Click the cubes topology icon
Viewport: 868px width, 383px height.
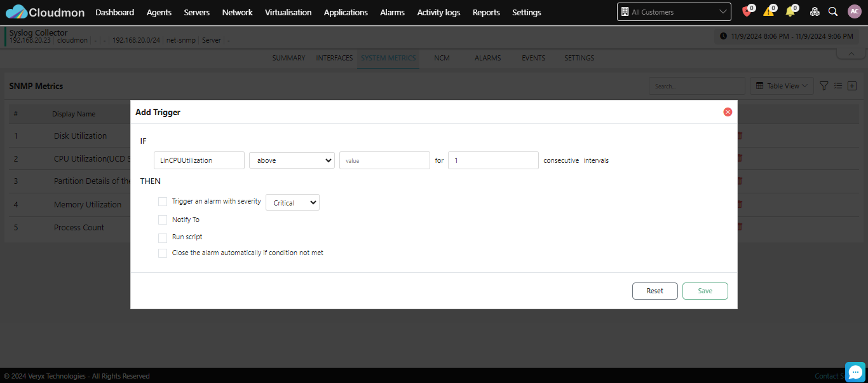click(815, 11)
